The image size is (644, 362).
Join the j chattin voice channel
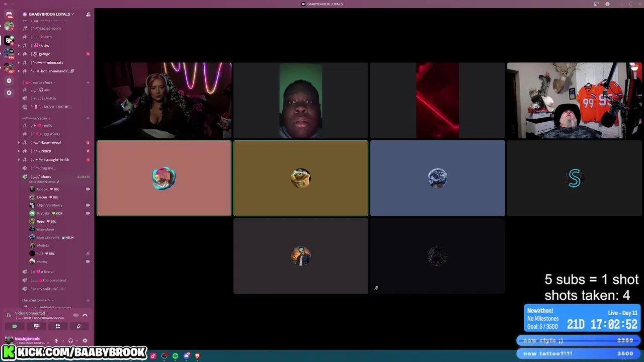point(55,98)
